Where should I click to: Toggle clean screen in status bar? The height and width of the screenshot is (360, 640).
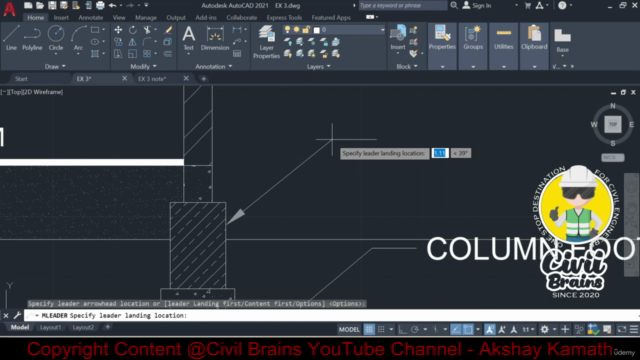[622, 329]
